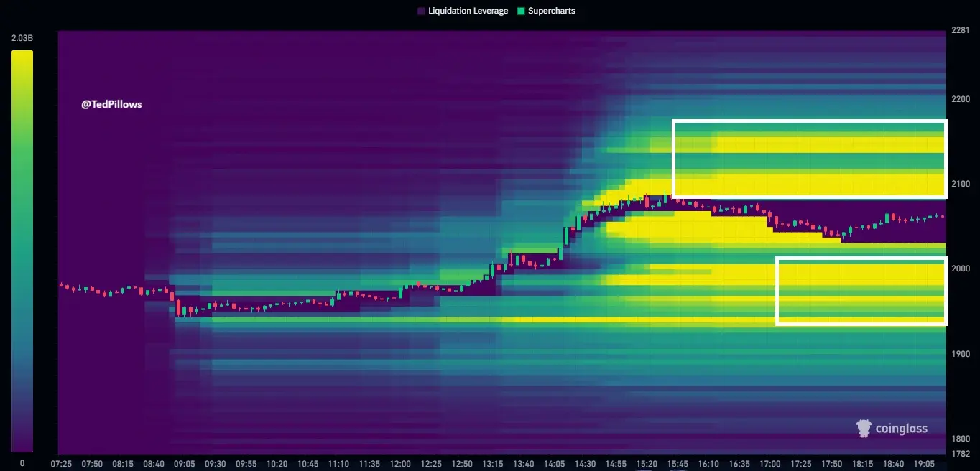Click the green Supercharts legend swatch
The width and height of the screenshot is (980, 471).
pos(522,11)
